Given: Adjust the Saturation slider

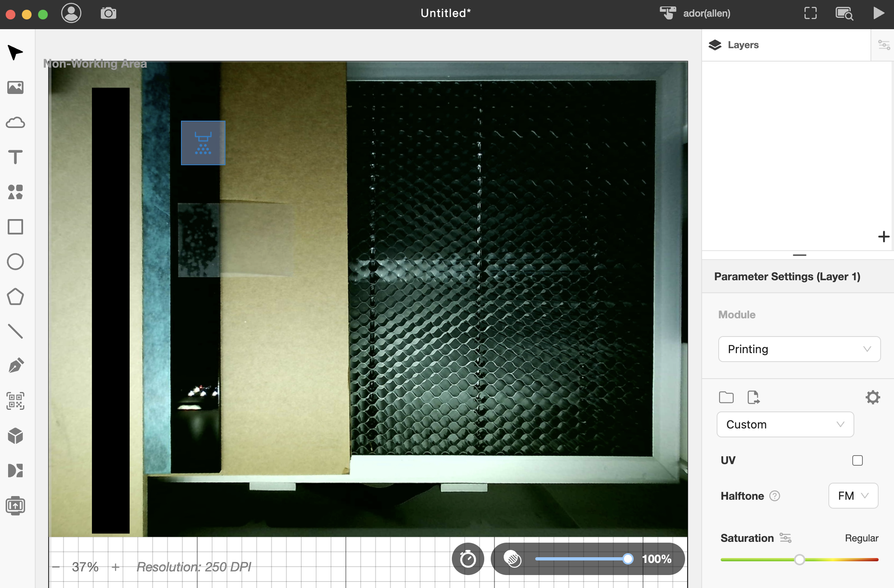Looking at the screenshot, I should pos(799,560).
